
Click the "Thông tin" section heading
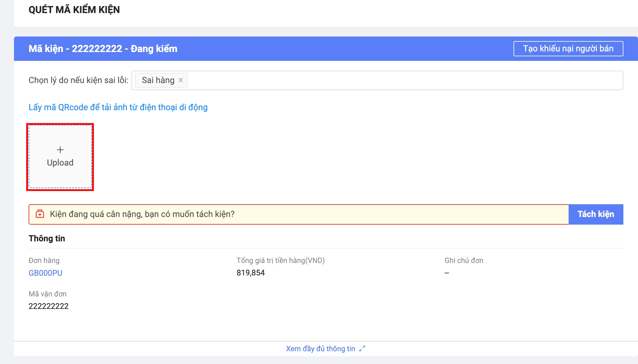(x=47, y=238)
